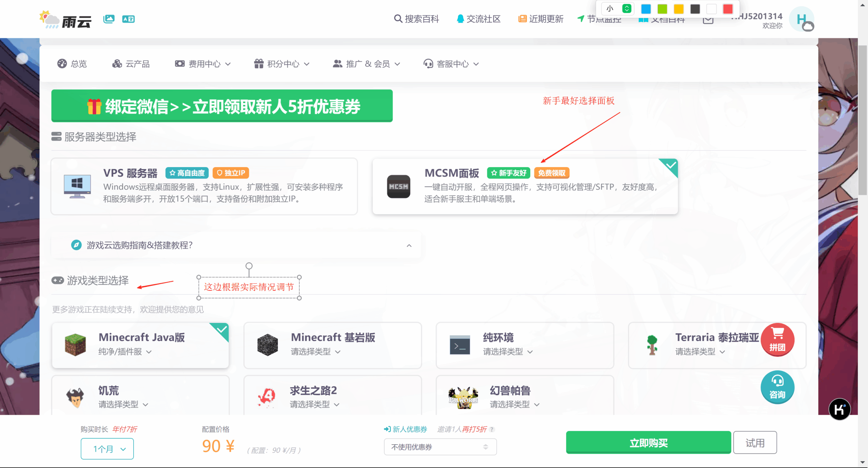The height and width of the screenshot is (468, 868).
Task: Expand the 费用中心 menu
Action: tap(203, 64)
